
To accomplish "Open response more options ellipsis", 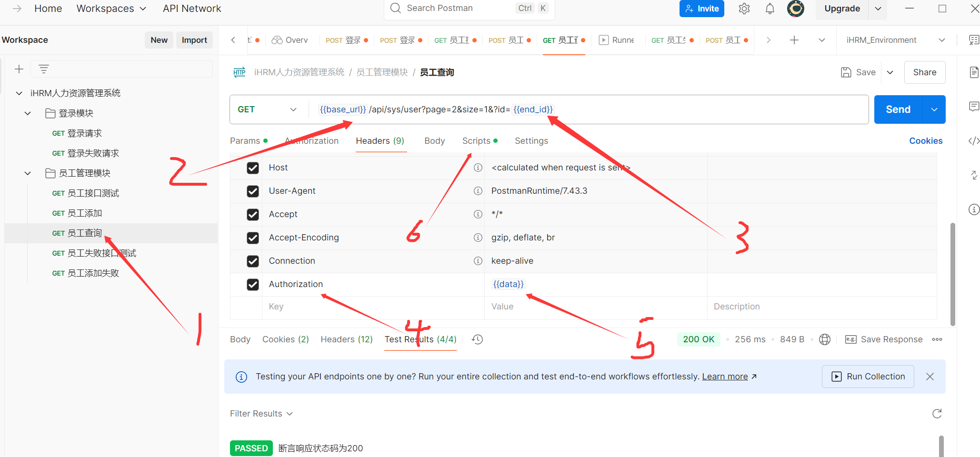I will point(937,339).
